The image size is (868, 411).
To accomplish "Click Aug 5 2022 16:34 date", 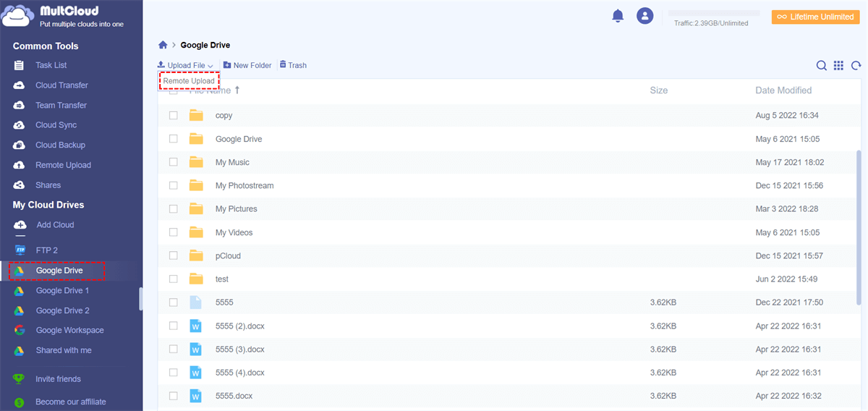I will tap(787, 116).
